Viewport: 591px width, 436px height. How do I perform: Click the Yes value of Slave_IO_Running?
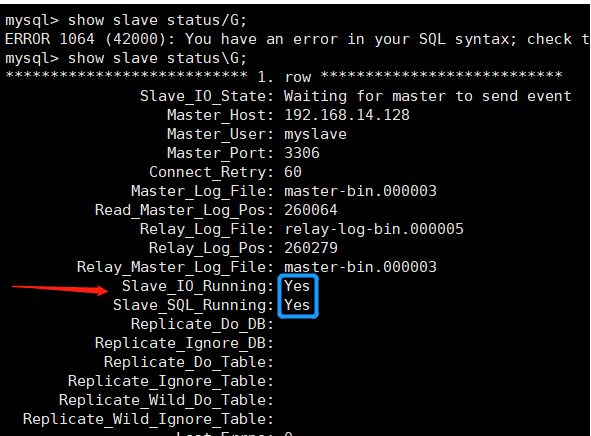tap(297, 286)
